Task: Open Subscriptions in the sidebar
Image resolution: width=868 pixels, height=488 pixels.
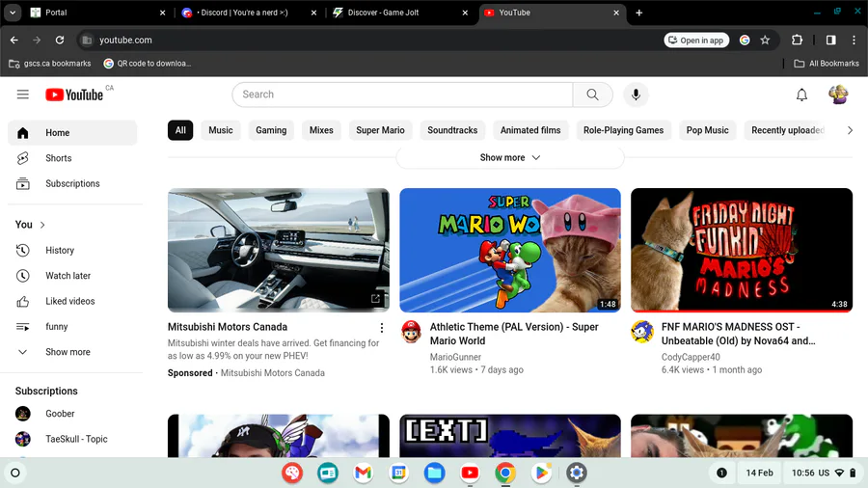Action: tap(72, 183)
